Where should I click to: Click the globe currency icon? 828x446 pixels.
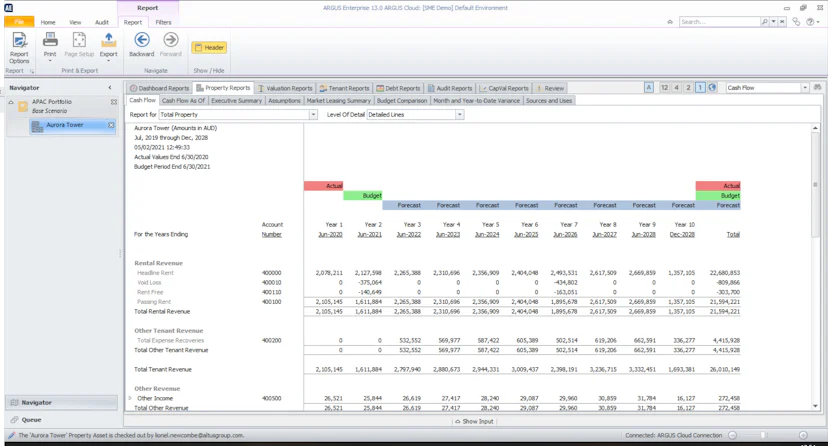(x=712, y=88)
